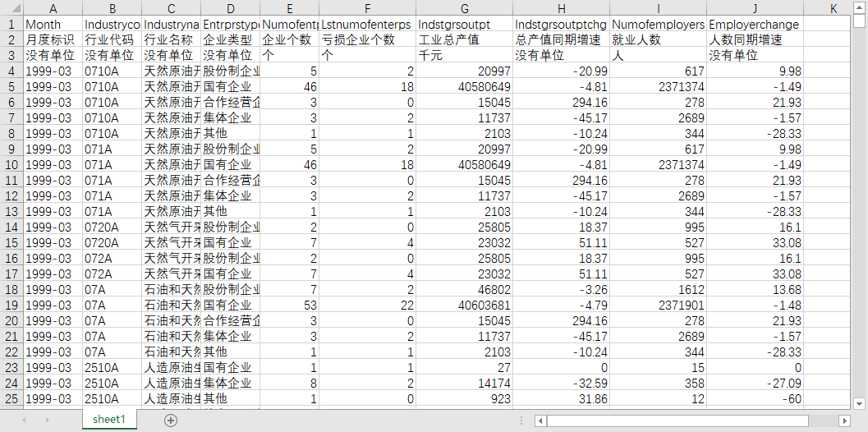Click 07A cell in row 18
Screen dimensions: 868x432
(x=113, y=290)
